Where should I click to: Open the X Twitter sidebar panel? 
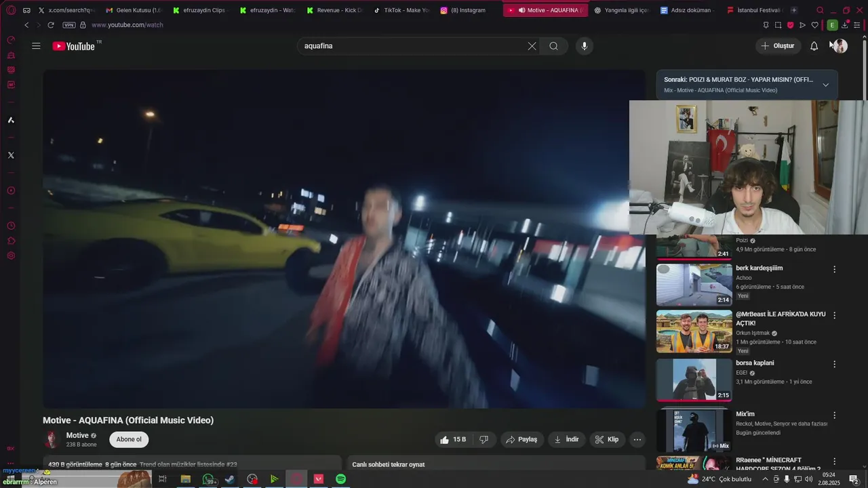[11, 155]
